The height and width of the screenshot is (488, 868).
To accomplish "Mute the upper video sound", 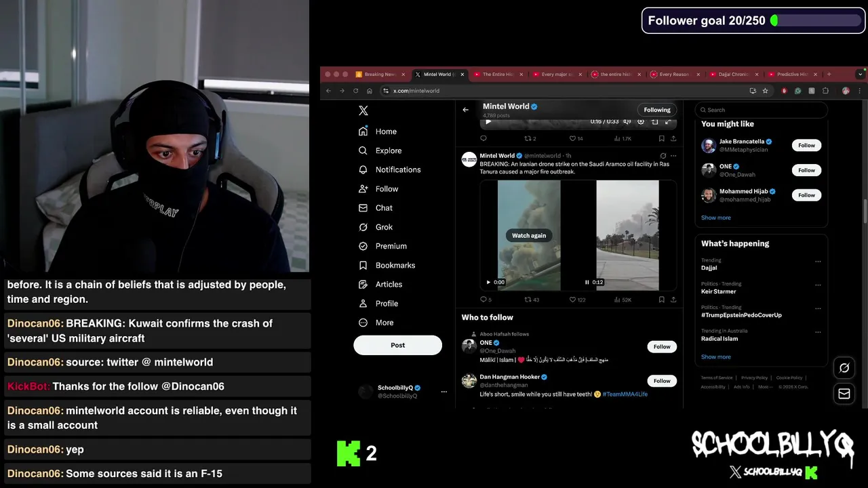I will [627, 122].
